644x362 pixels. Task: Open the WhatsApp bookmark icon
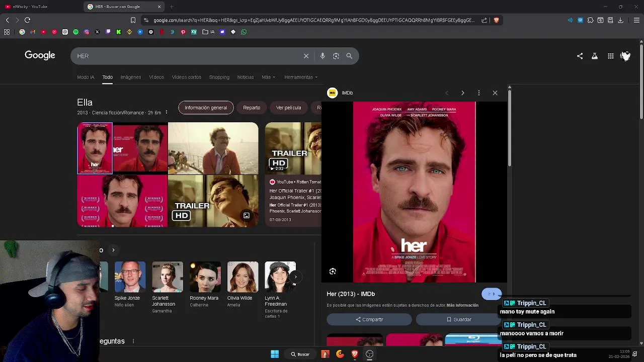point(244,32)
